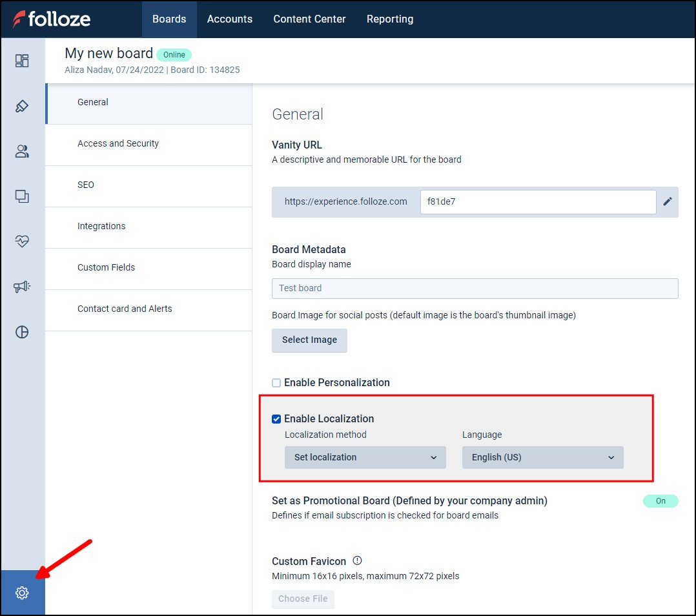Open the megaphone campaigns sidebar icon
This screenshot has height=616, width=696.
point(22,287)
